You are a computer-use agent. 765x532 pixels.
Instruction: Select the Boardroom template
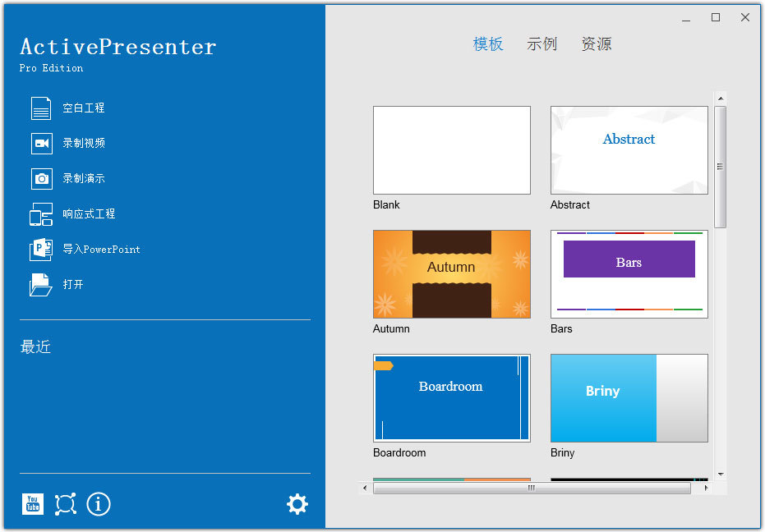click(451, 397)
